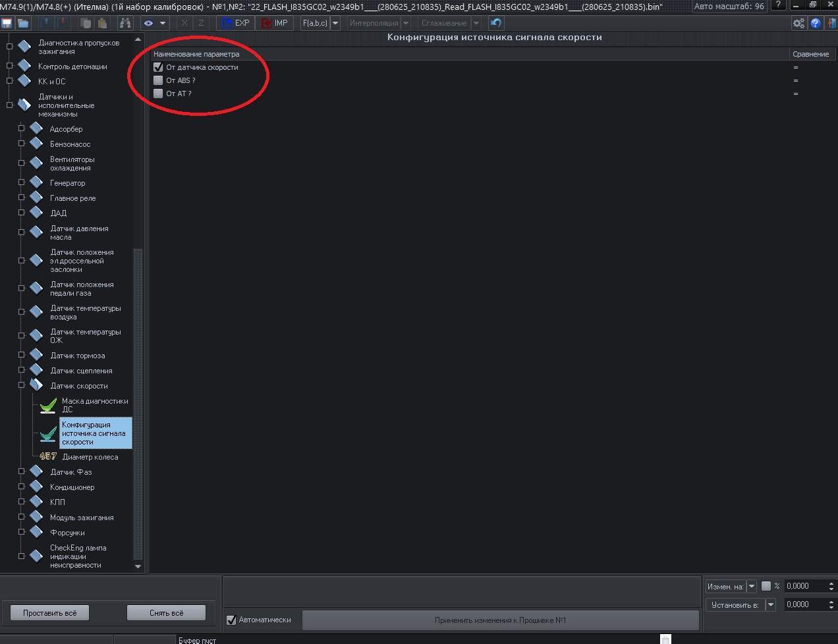Toggle the 'Автоматически' checkbox
Screen dimensions: 838x644
click(231, 620)
